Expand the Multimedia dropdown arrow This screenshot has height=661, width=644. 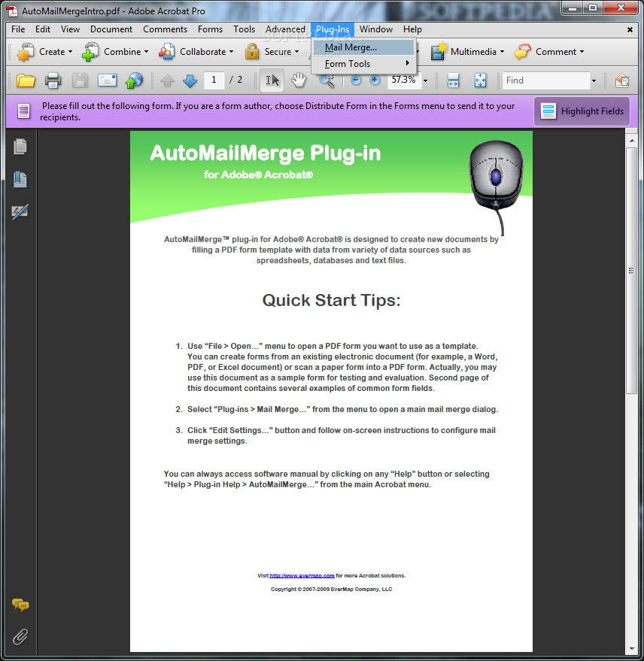point(502,52)
